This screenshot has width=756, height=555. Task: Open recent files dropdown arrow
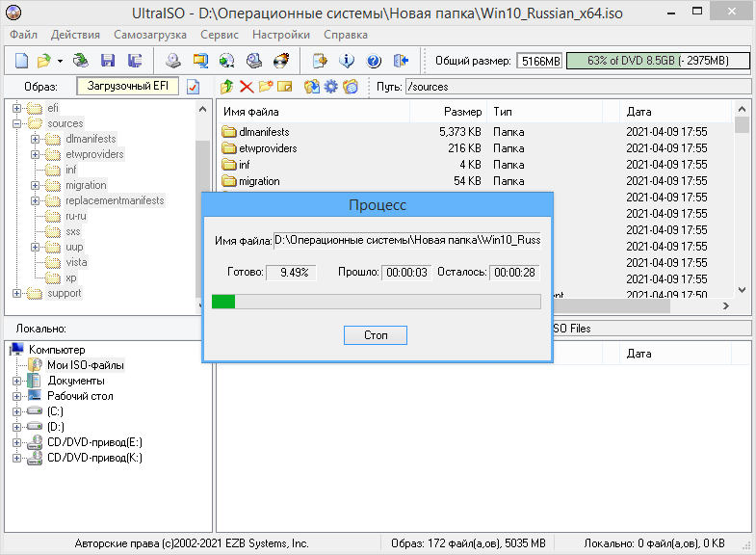[60, 62]
